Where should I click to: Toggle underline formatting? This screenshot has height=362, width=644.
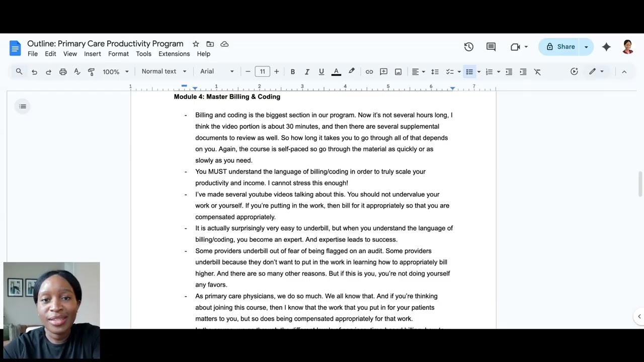tap(321, 72)
